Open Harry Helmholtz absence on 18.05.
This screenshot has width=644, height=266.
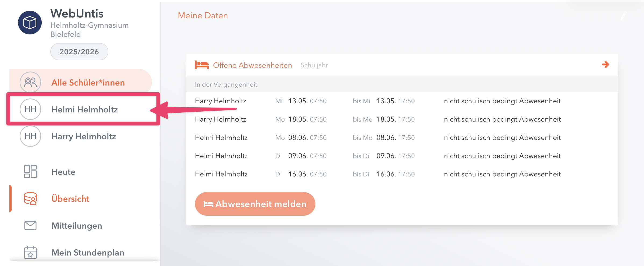402,119
